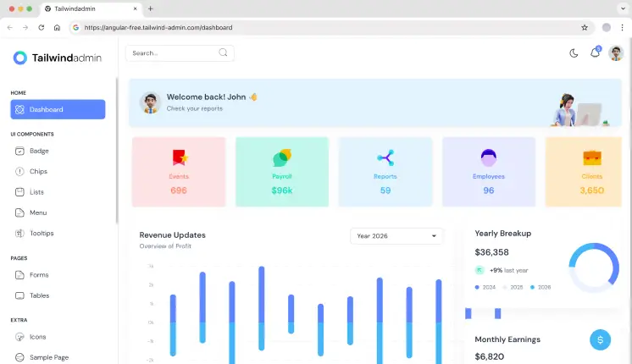Click the 2025 legend entry
The image size is (632, 364).
click(x=513, y=287)
